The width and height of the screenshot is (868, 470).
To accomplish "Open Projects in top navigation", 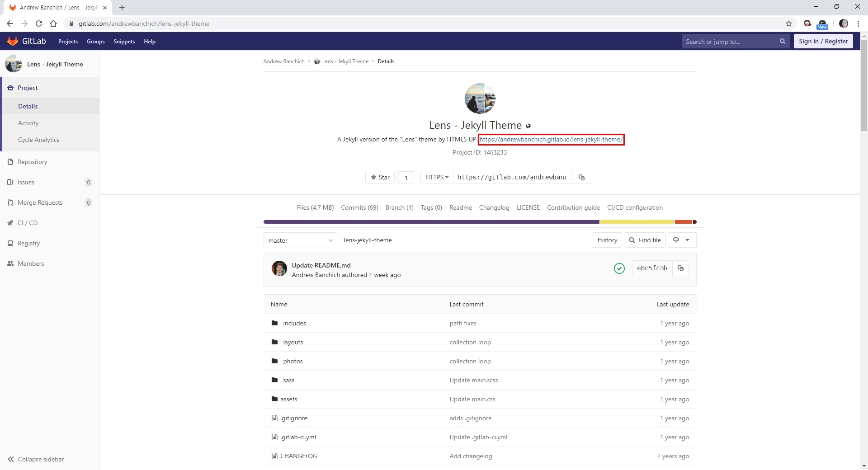I will 68,42.
